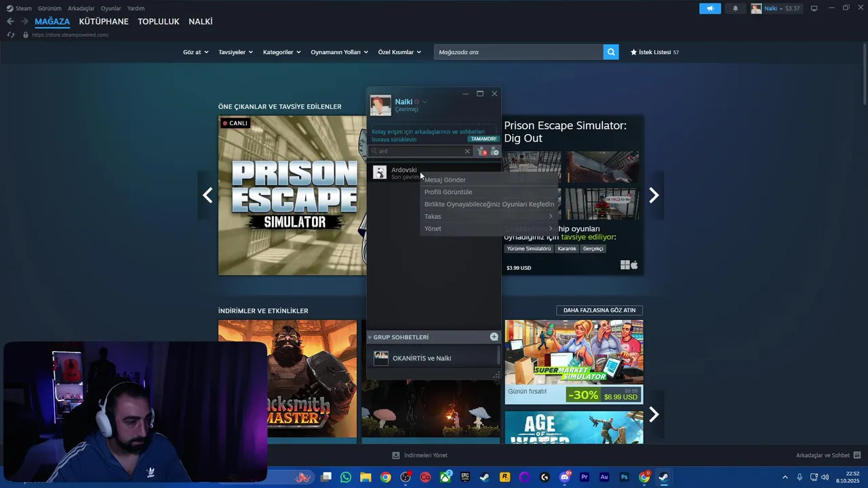Open the Takas submenu
868x488 pixels.
489,216
